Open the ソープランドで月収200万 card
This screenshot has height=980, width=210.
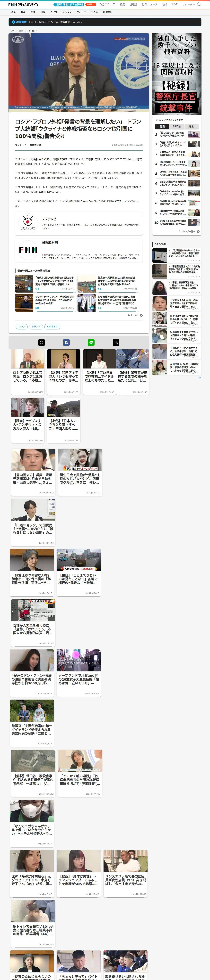[x=79, y=673]
